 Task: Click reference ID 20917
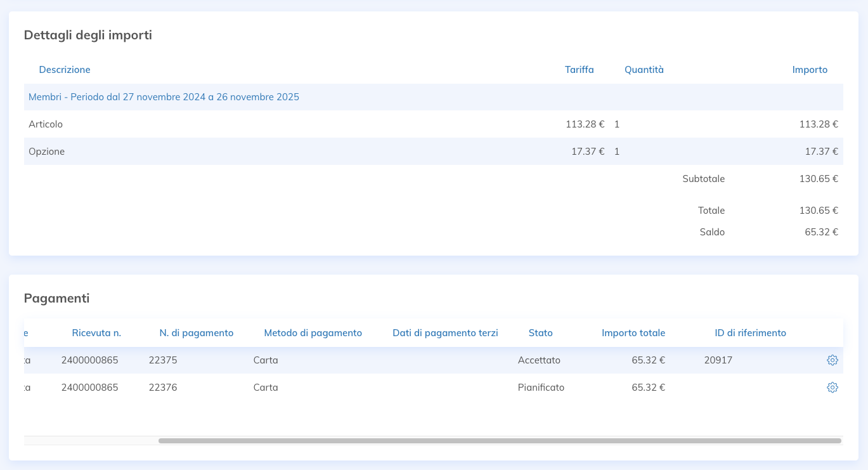(718, 360)
